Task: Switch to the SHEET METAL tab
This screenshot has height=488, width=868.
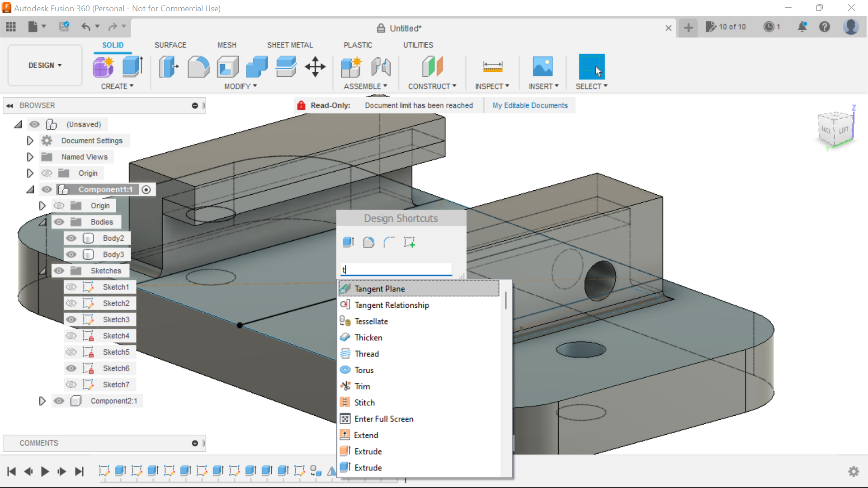Action: (290, 45)
